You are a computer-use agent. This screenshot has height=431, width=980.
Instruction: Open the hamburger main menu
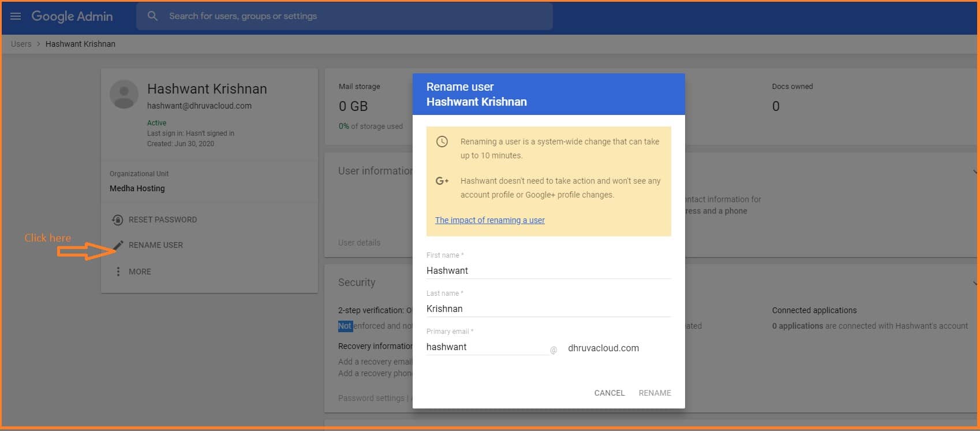tap(16, 16)
